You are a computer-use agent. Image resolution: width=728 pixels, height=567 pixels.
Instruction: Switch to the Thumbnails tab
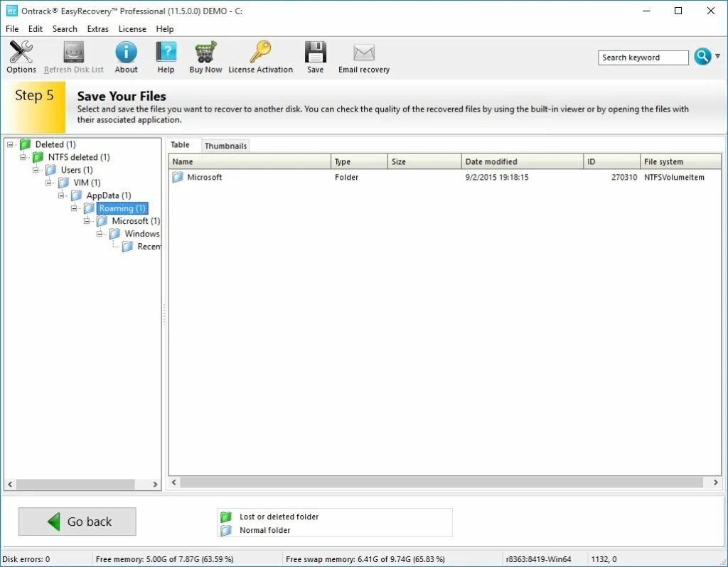tap(225, 146)
